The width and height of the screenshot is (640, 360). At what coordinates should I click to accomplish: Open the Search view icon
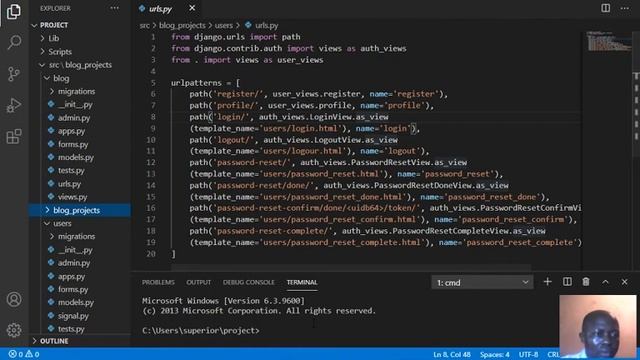(x=14, y=42)
